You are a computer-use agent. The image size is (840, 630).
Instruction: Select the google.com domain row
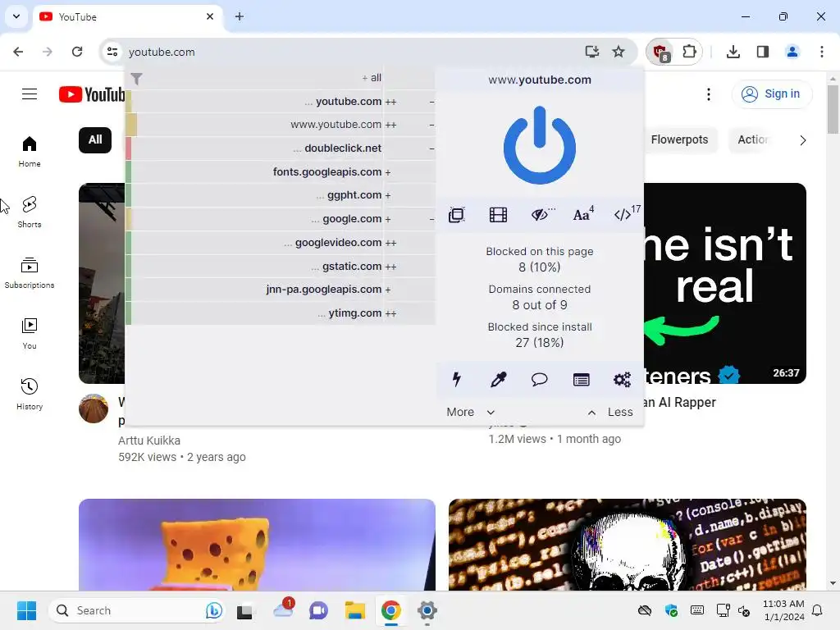point(281,219)
